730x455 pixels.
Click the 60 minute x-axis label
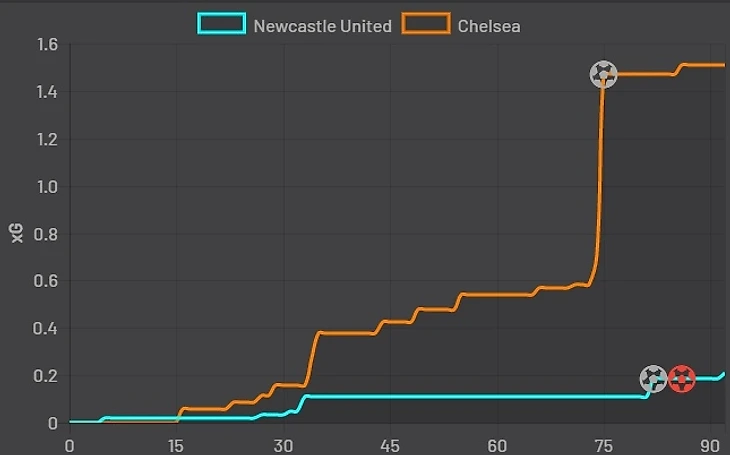tap(497, 446)
